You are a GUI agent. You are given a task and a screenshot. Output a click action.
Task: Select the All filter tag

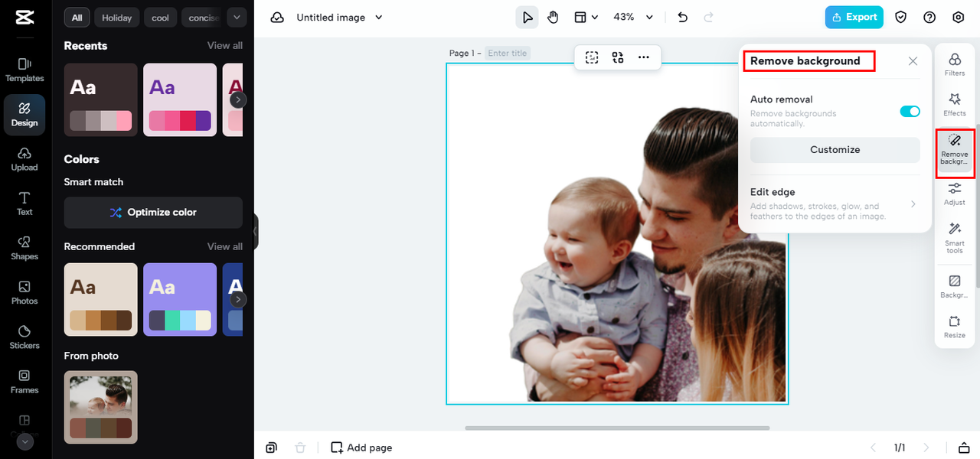click(77, 18)
